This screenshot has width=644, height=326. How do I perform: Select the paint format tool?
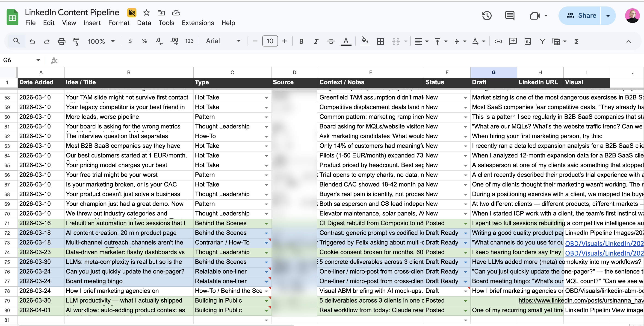tap(76, 41)
